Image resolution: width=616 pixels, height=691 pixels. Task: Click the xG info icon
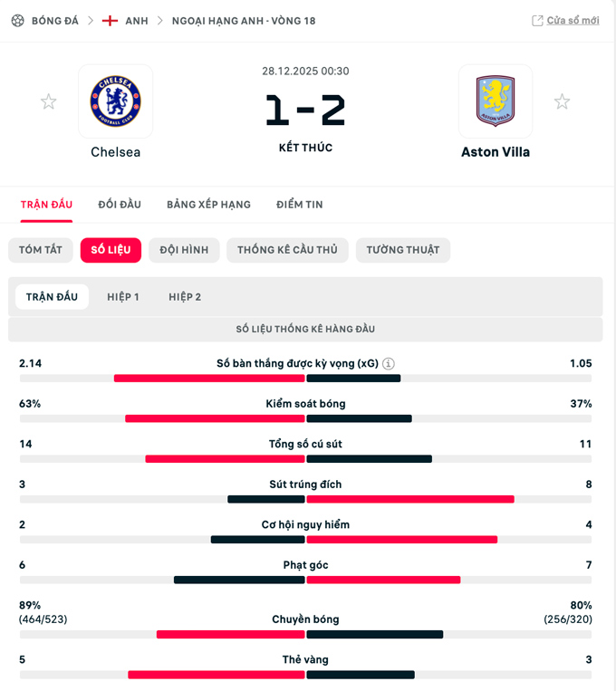point(389,364)
